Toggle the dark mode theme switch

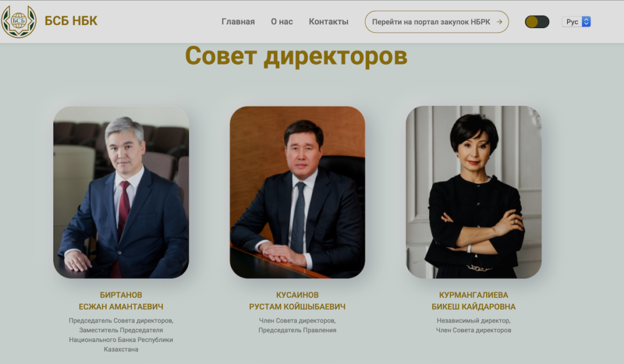coord(537,22)
